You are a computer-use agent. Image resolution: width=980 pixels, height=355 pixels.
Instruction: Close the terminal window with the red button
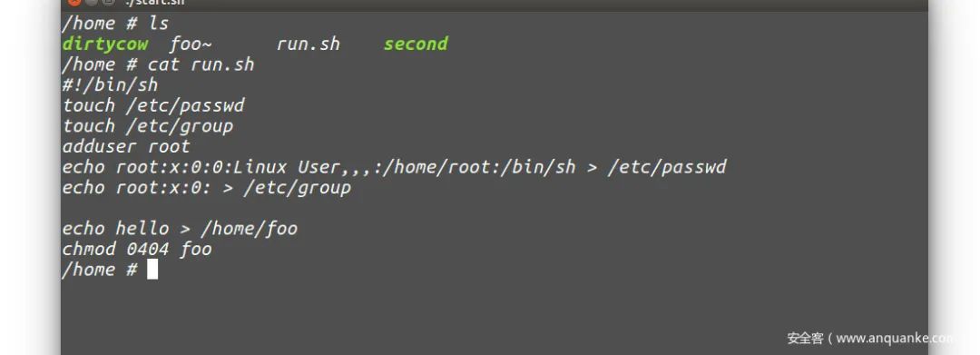coord(74,2)
